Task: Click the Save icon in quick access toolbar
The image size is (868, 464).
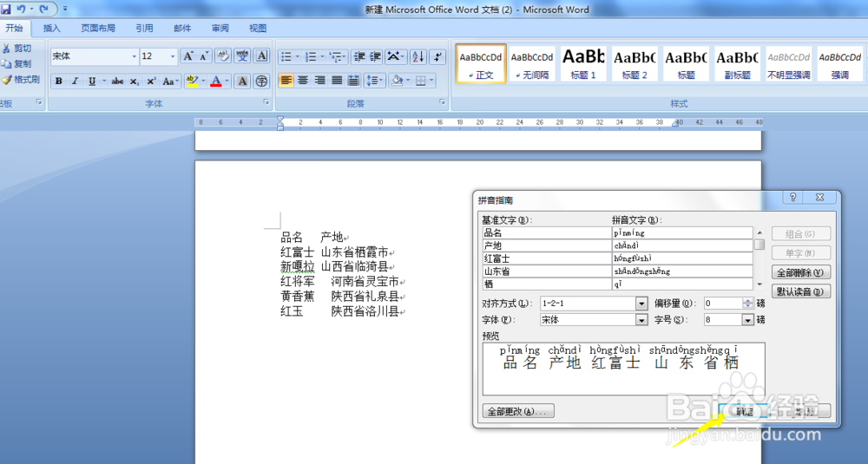Action: coord(5,9)
